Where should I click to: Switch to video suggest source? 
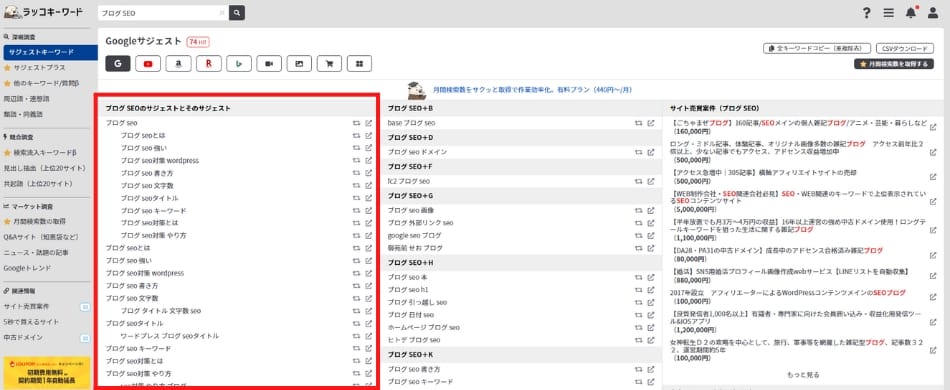click(x=269, y=64)
